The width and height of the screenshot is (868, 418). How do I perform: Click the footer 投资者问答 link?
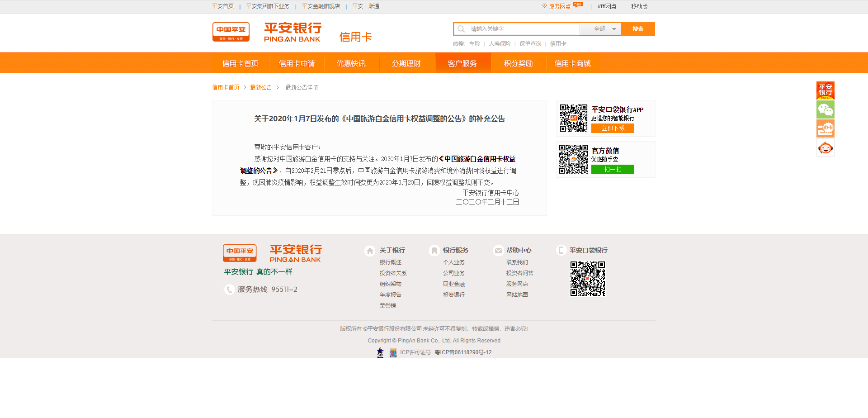520,273
